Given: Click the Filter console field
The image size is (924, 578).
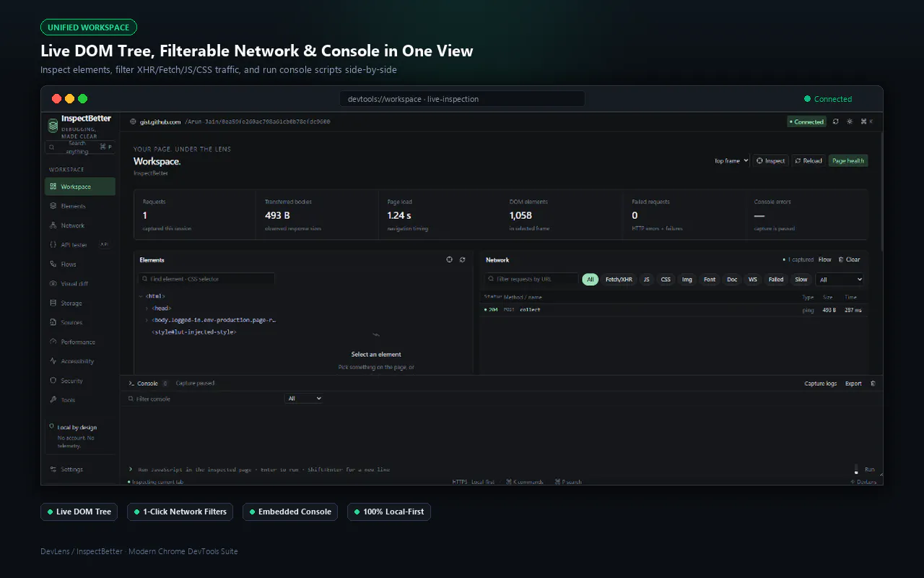Looking at the screenshot, I should point(202,399).
